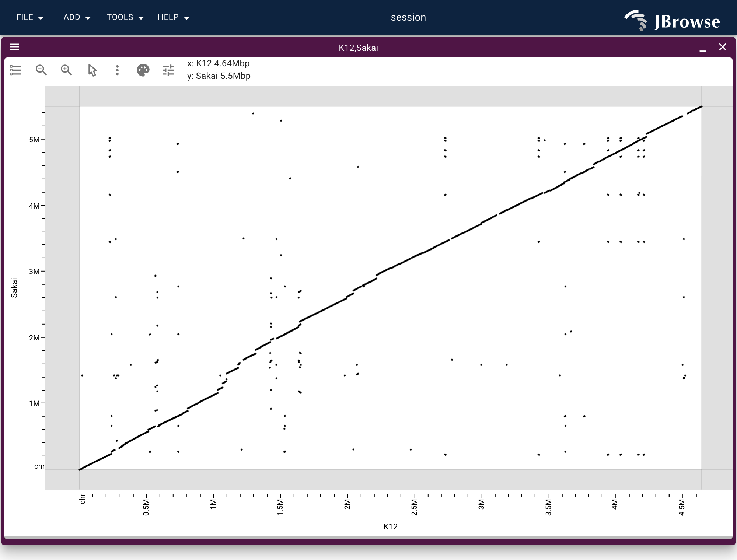Viewport: 737px width, 560px height.
Task: Click the K12 horizontal axis label
Action: click(x=390, y=526)
